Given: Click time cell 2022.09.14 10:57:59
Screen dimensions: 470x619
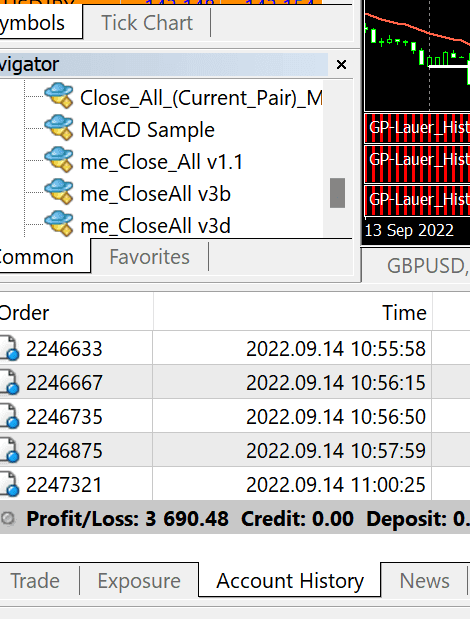Looking at the screenshot, I should coord(336,450).
